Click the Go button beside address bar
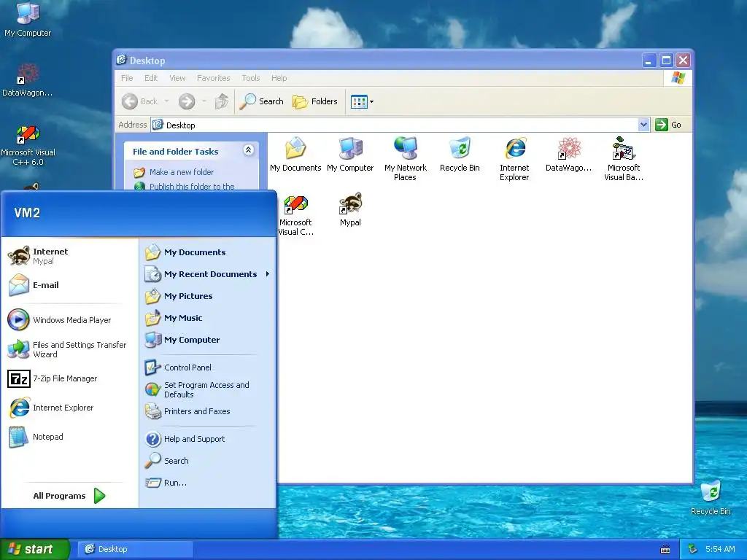Viewport: 747px width, 560px height. pyautogui.click(x=669, y=125)
